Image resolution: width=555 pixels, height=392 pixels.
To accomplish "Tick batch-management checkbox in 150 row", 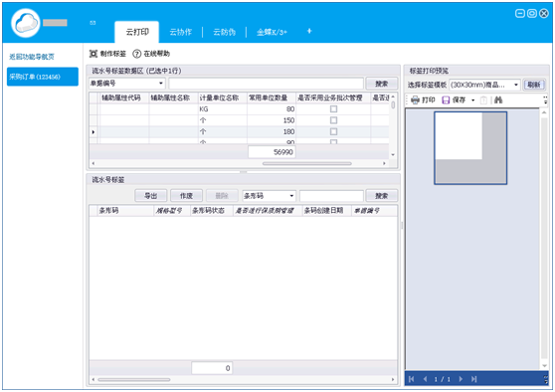I will coord(333,120).
